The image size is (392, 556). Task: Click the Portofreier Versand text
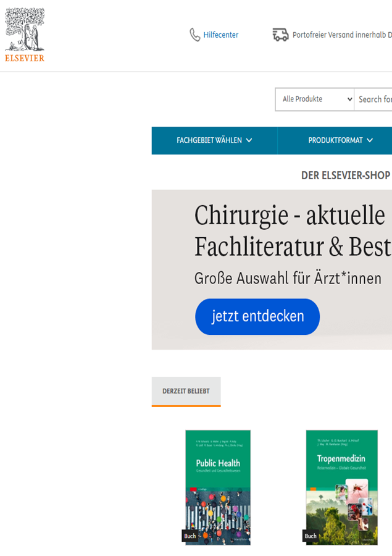(342, 35)
